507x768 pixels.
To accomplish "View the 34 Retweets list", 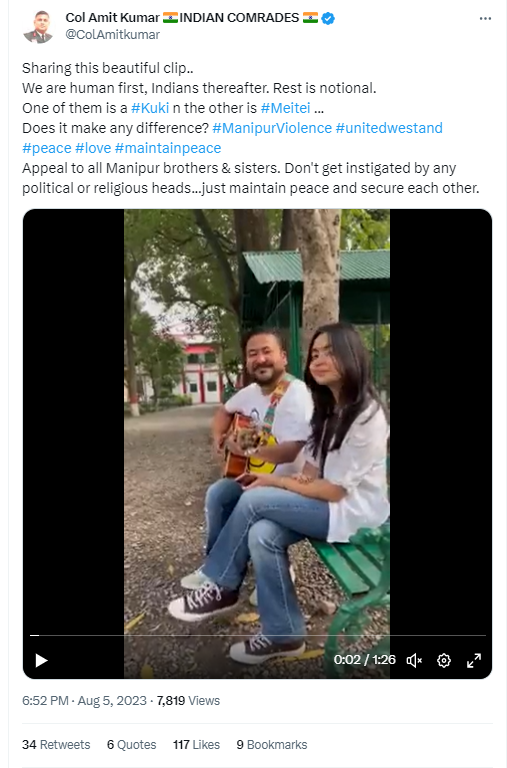I will [56, 744].
